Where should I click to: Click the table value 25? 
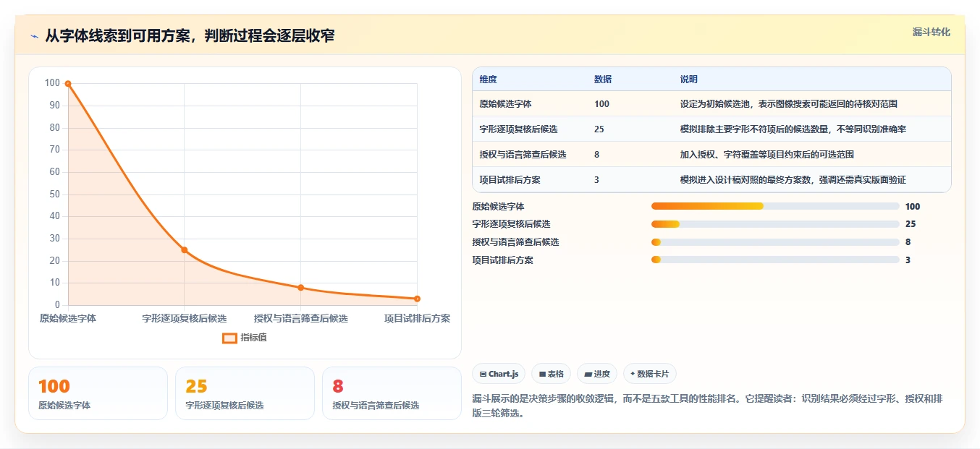pyautogui.click(x=599, y=129)
